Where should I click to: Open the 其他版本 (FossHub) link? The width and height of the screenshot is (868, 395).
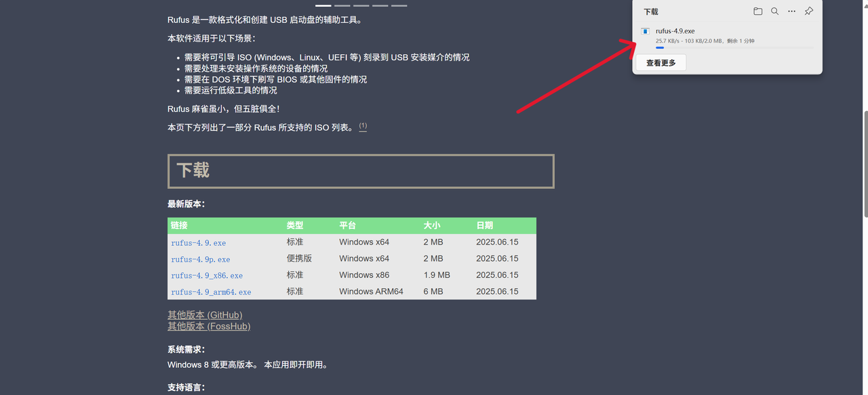(209, 327)
